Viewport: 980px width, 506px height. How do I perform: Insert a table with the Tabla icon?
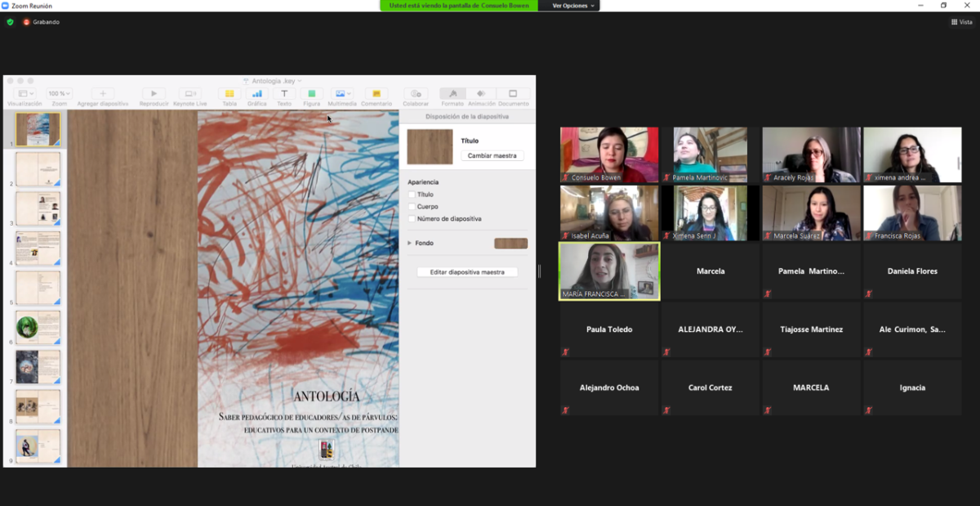pyautogui.click(x=229, y=94)
